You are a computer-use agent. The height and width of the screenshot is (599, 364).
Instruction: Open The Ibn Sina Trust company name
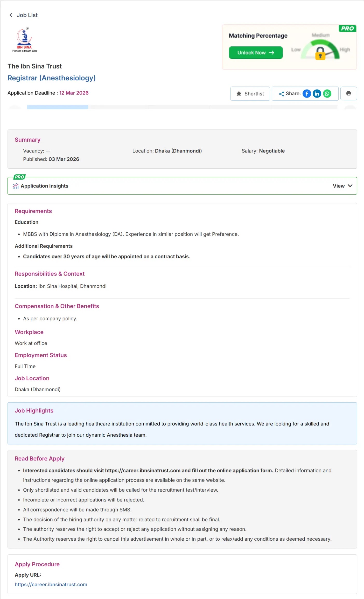pyautogui.click(x=34, y=66)
